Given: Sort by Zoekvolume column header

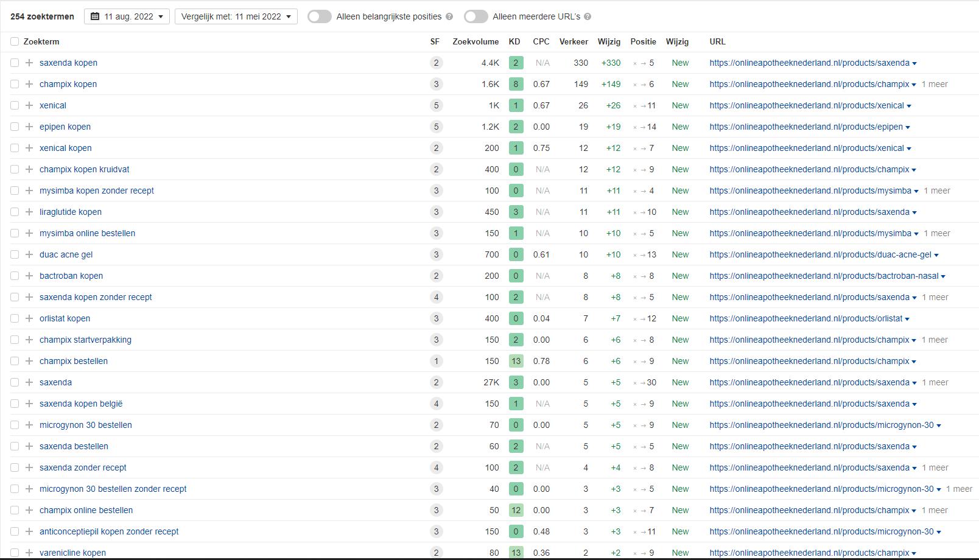Looking at the screenshot, I should pyautogui.click(x=475, y=41).
